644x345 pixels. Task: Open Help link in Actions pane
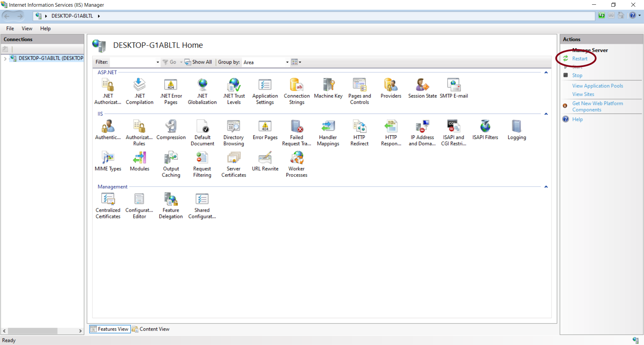tap(577, 119)
